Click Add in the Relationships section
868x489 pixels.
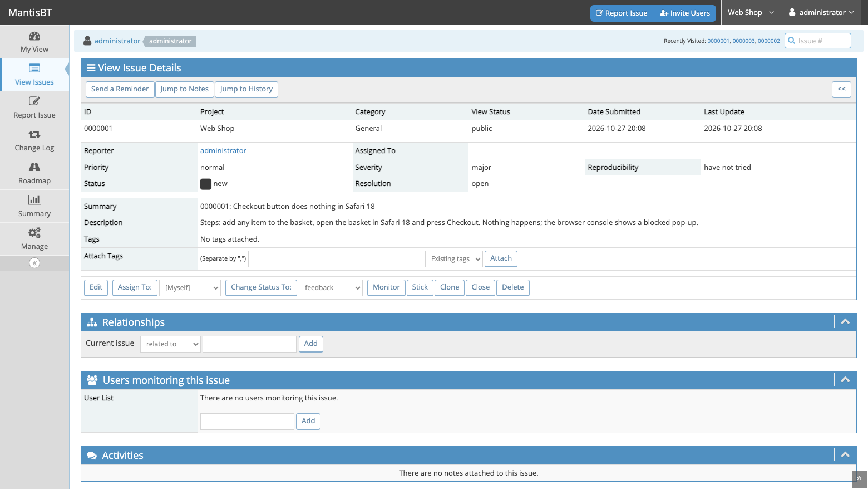point(311,344)
